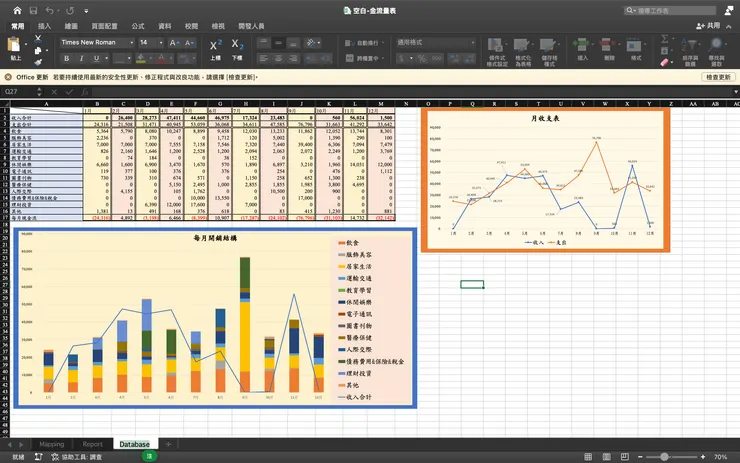Screen dimensions: 740x463
Task: Click the red font color swatch
Action: pyautogui.click(x=161, y=59)
